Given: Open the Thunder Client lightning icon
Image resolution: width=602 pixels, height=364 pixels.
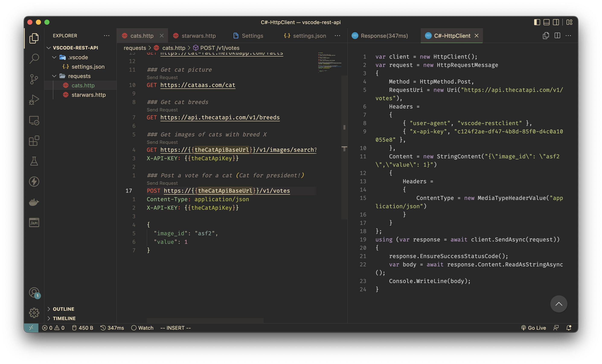Looking at the screenshot, I should click(x=34, y=182).
